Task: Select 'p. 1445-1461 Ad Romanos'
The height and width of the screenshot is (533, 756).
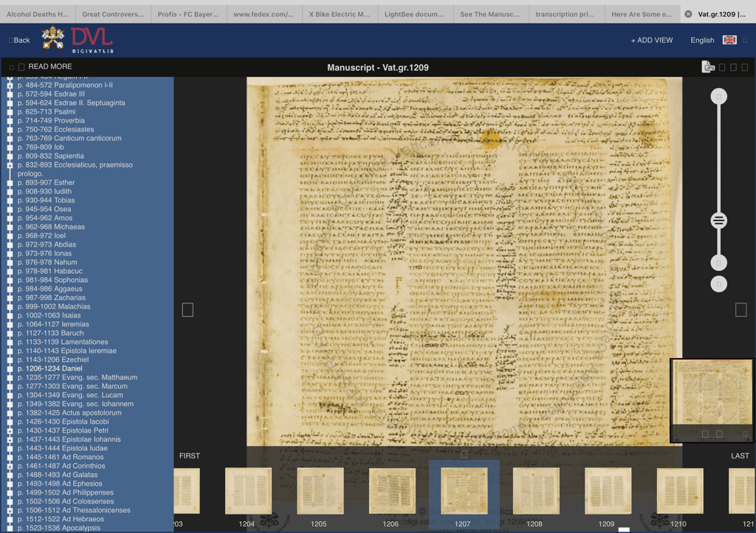Action: (61, 458)
